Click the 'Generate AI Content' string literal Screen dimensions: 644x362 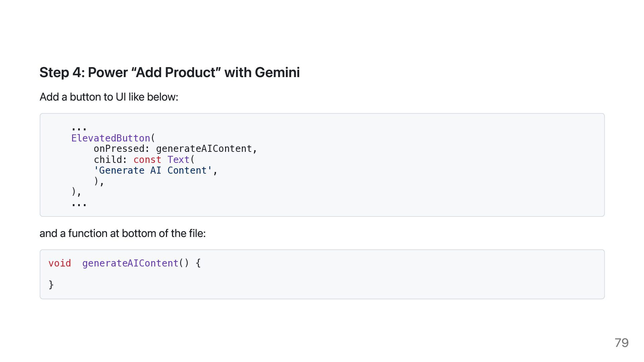(153, 170)
